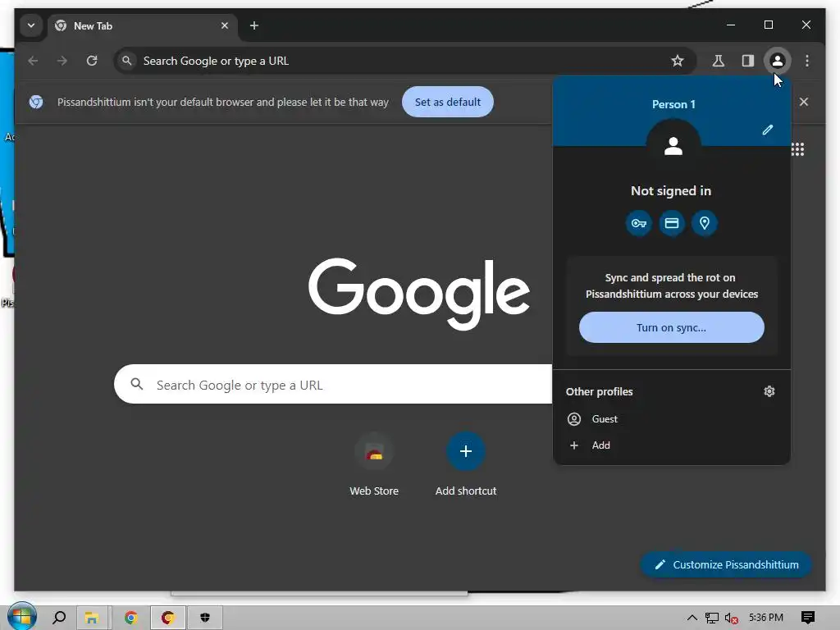Open File Explorer from taskbar
840x630 pixels.
click(x=92, y=618)
